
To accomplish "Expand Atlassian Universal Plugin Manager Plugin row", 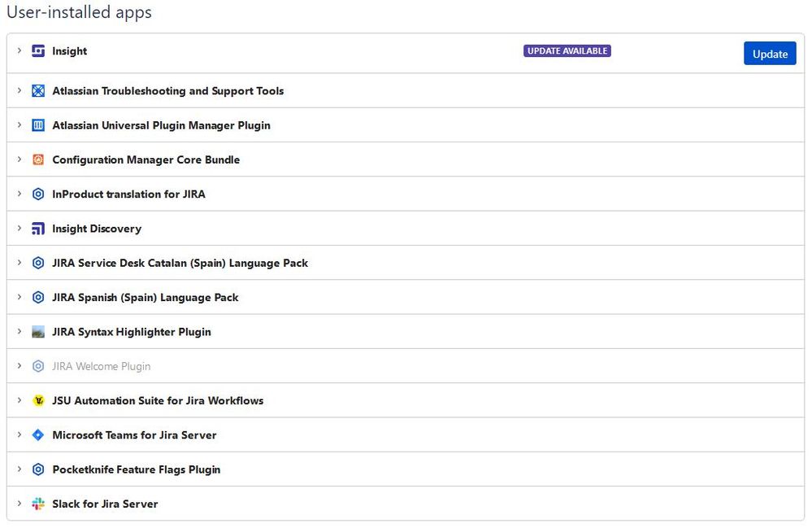I will pos(20,124).
